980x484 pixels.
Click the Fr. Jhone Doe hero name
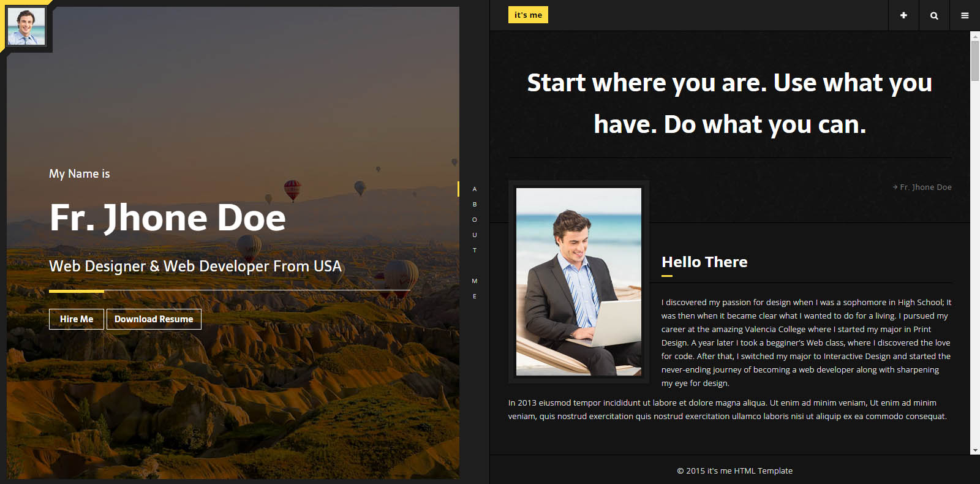tap(168, 218)
